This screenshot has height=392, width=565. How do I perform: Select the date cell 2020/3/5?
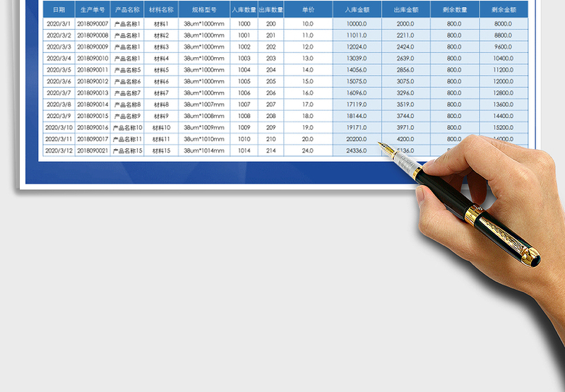click(x=59, y=70)
